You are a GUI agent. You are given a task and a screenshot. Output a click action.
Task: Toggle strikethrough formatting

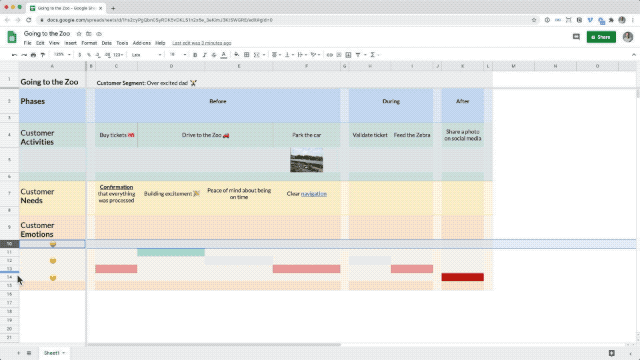[214, 55]
